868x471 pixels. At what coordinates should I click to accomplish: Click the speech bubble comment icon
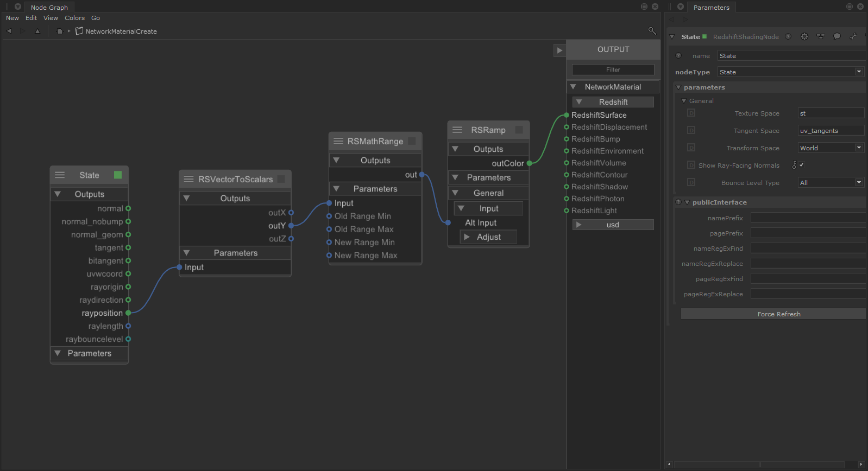[x=837, y=37]
